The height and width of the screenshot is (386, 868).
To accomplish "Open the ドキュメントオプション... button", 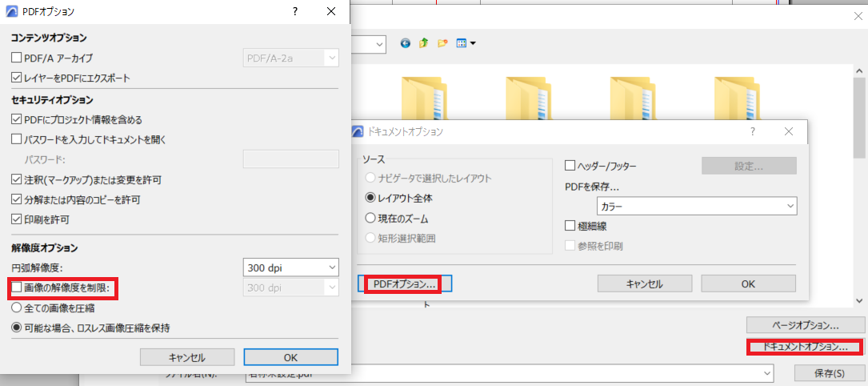I will coord(806,348).
